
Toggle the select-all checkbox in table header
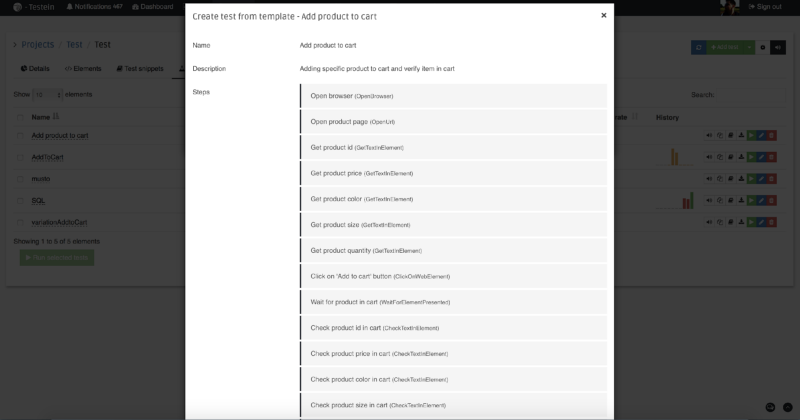point(20,117)
